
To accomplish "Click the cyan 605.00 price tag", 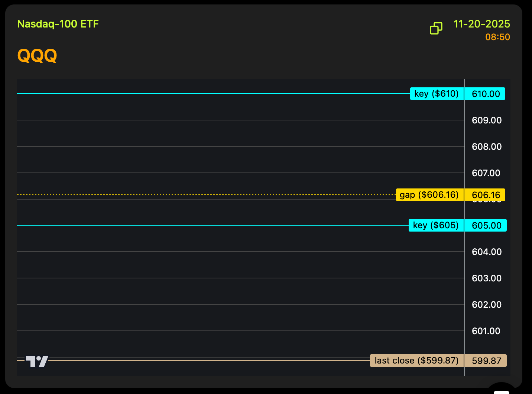I will [x=486, y=226].
